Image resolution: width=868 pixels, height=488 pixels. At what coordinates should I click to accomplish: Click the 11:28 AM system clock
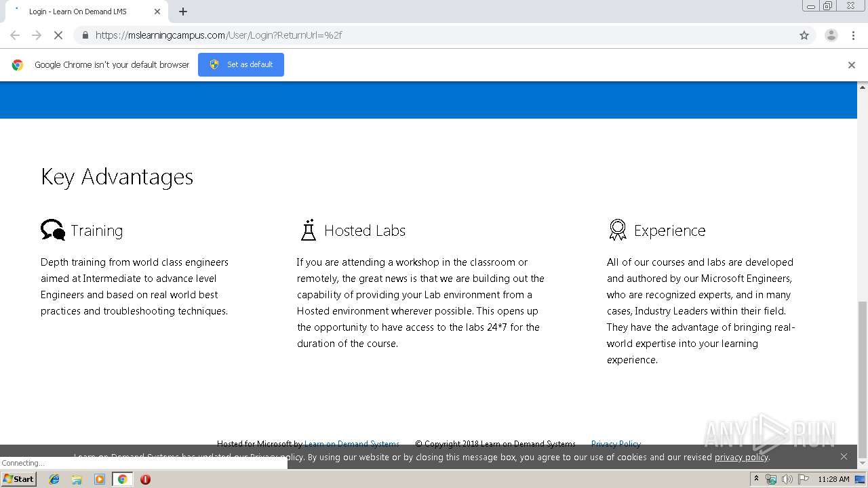(833, 479)
